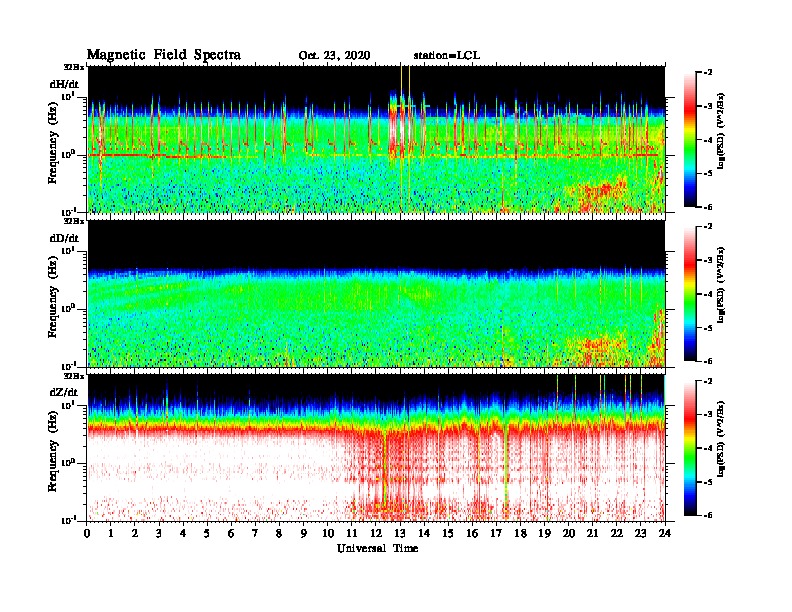This screenshot has height=612, width=792.
Task: Click the hour "24" tick label on the time axis
Action: [665, 533]
